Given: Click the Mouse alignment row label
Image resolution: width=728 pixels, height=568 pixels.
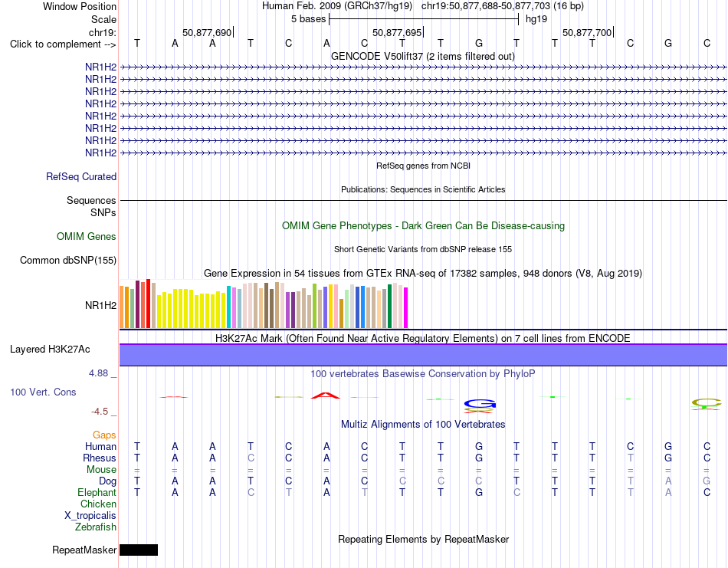Looking at the screenshot, I should pos(101,470).
